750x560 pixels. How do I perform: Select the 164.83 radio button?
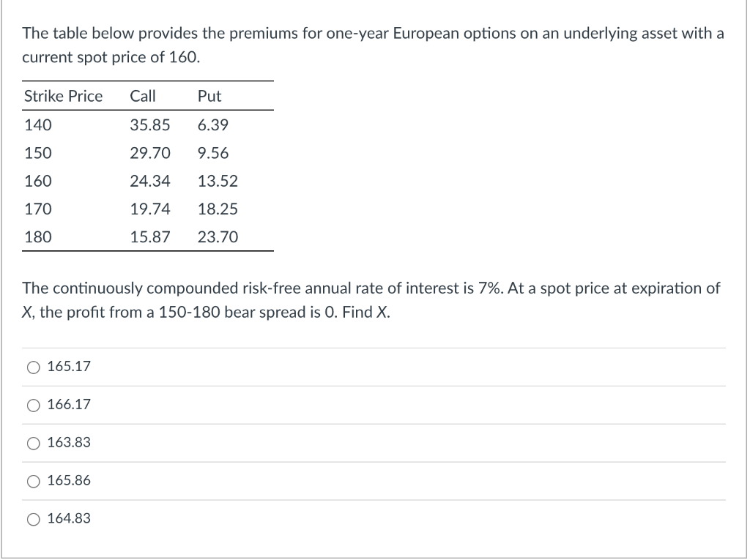33,518
